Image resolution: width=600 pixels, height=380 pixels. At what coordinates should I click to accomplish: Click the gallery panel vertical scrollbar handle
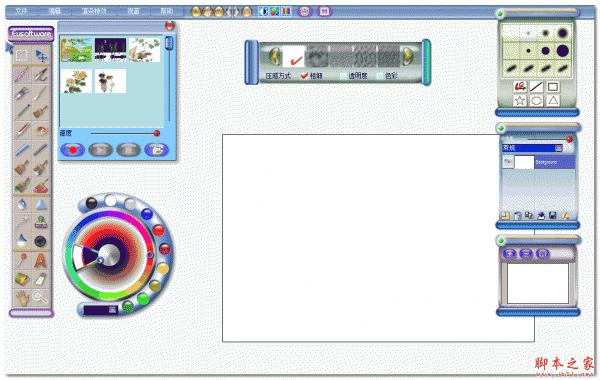coord(169,43)
